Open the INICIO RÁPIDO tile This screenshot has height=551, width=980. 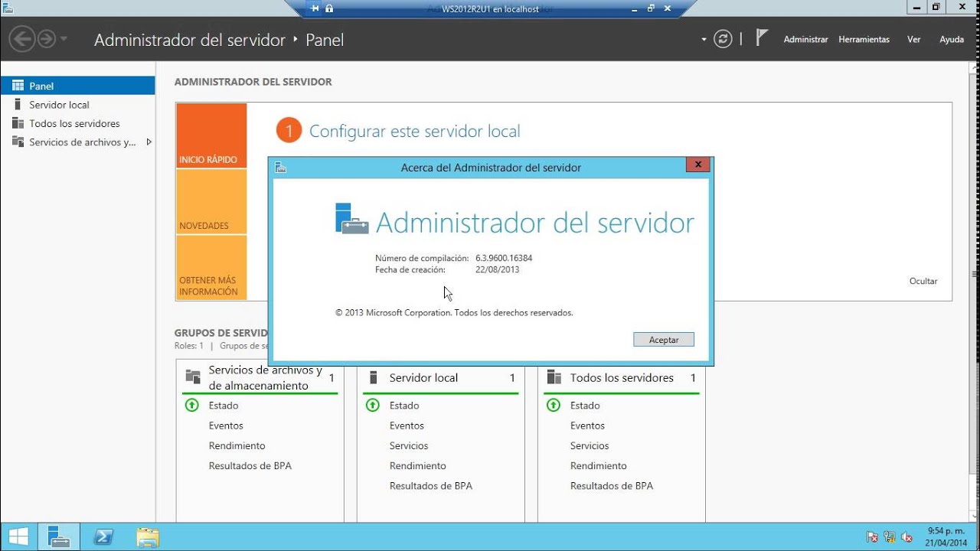211,135
